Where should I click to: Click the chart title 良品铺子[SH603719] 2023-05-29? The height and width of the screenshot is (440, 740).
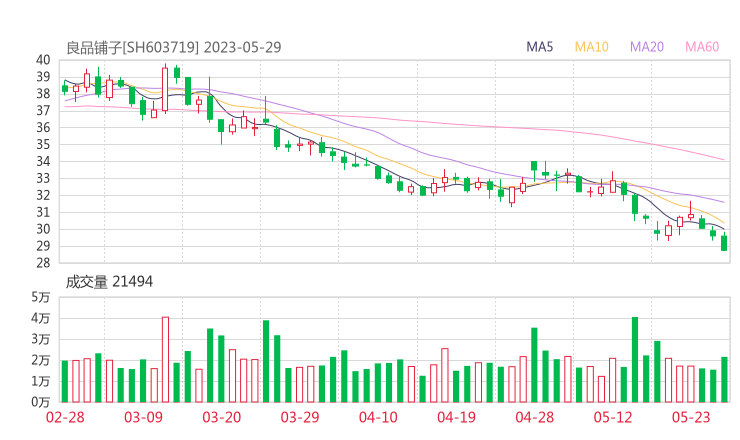pos(174,47)
